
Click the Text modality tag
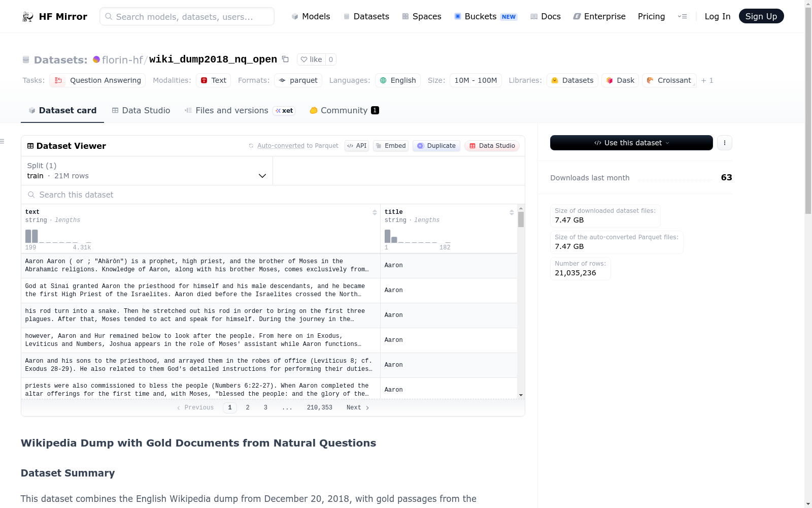[x=214, y=80]
